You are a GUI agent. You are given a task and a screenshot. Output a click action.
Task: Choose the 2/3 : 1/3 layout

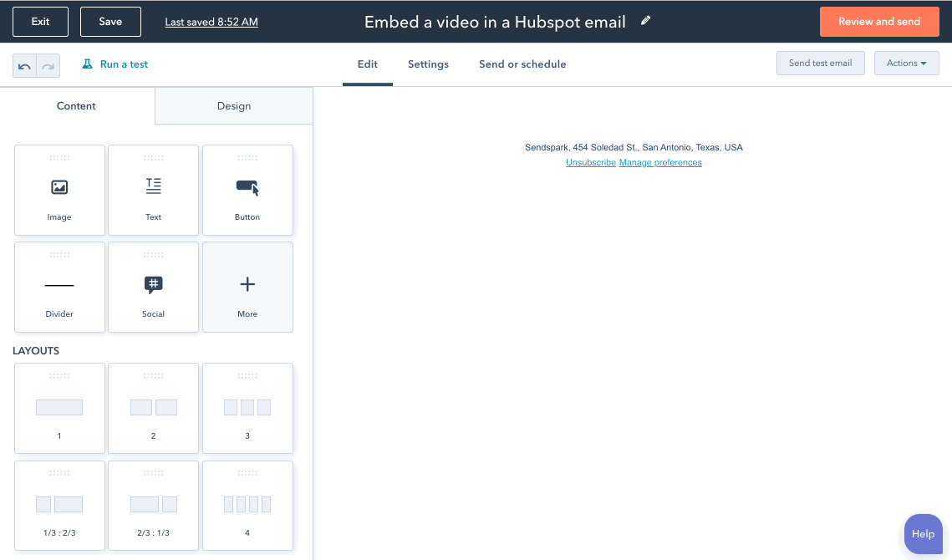click(x=153, y=506)
